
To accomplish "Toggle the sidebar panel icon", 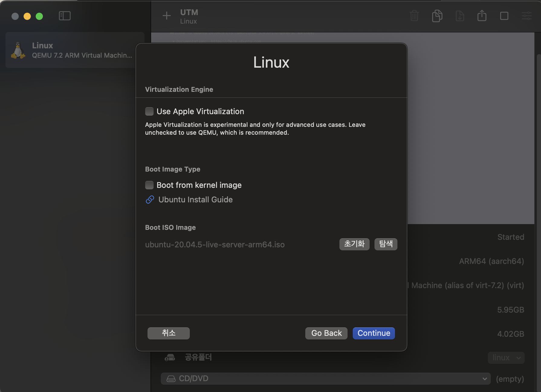I will (x=65, y=16).
